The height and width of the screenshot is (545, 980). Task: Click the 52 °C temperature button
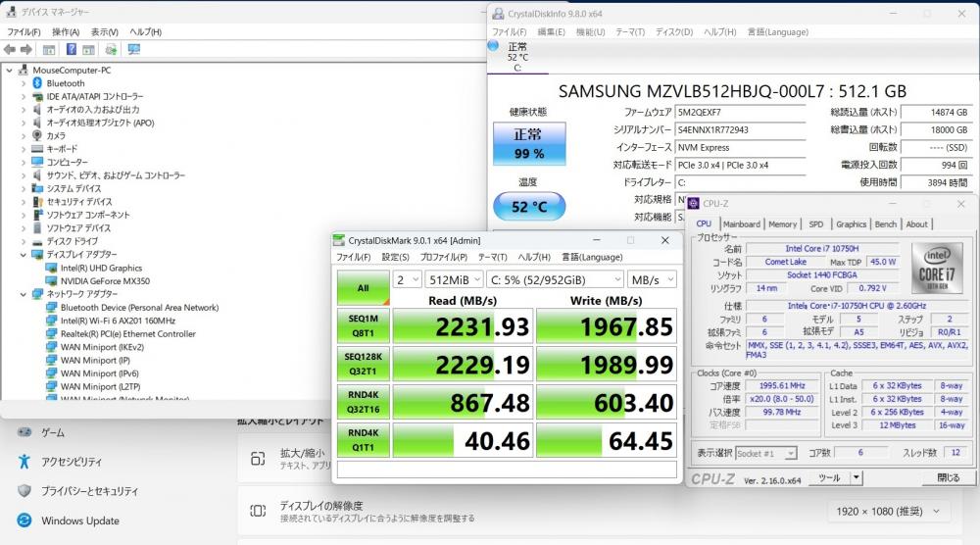coord(529,206)
